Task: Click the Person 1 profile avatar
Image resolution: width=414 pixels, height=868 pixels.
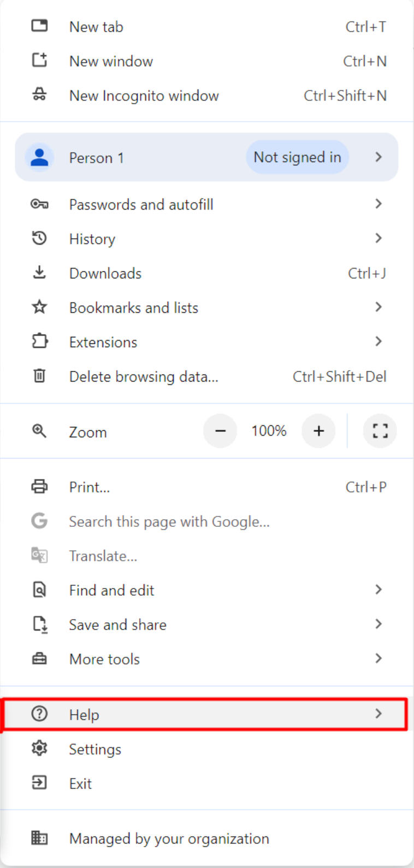Action: point(39,157)
